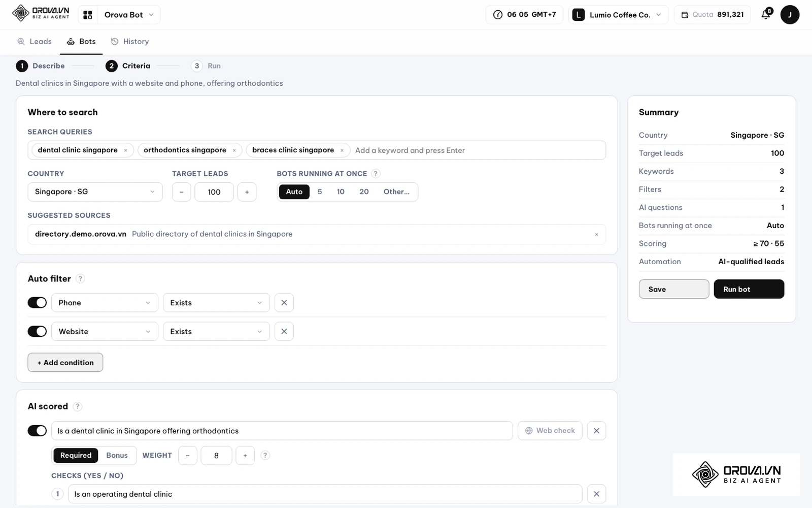Delete the Website filter condition
This screenshot has width=812, height=508.
(x=284, y=332)
